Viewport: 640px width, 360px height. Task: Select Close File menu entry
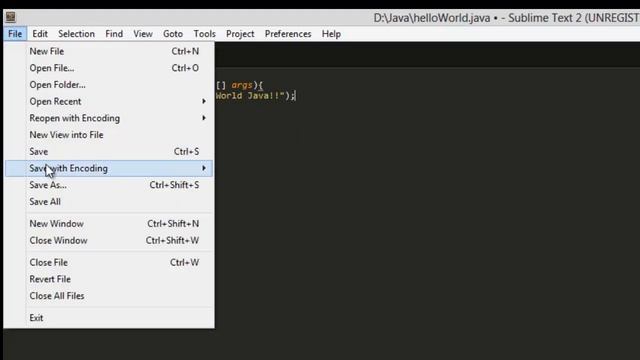pos(109,263)
